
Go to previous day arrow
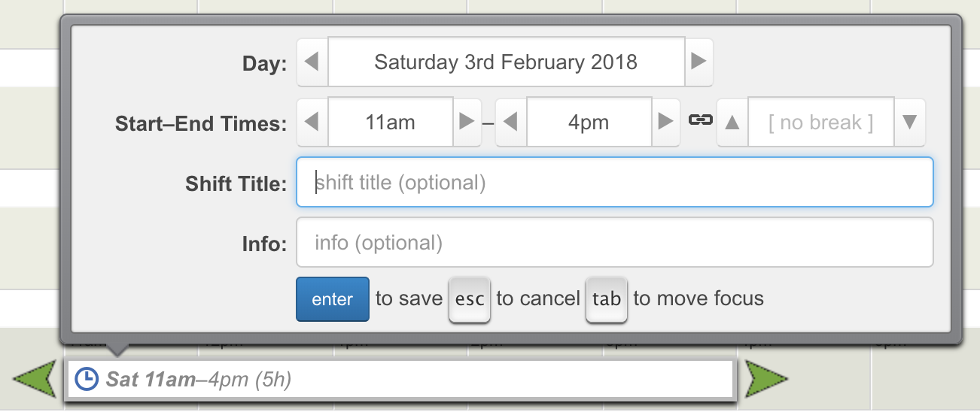[x=312, y=62]
